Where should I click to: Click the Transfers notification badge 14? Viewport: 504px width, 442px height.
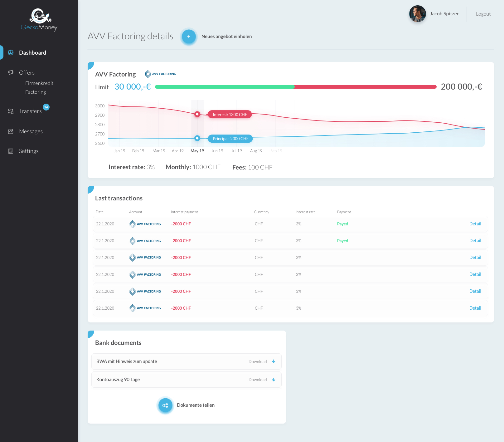(46, 107)
